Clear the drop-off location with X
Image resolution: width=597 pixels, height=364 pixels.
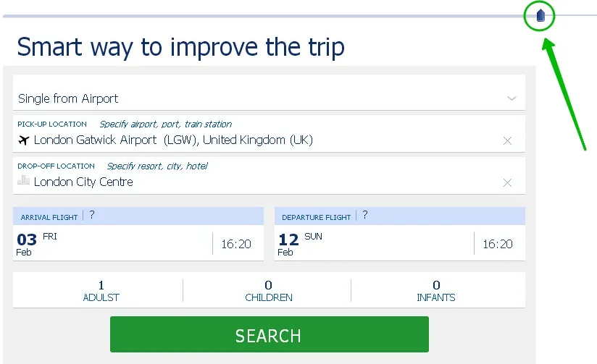click(507, 182)
